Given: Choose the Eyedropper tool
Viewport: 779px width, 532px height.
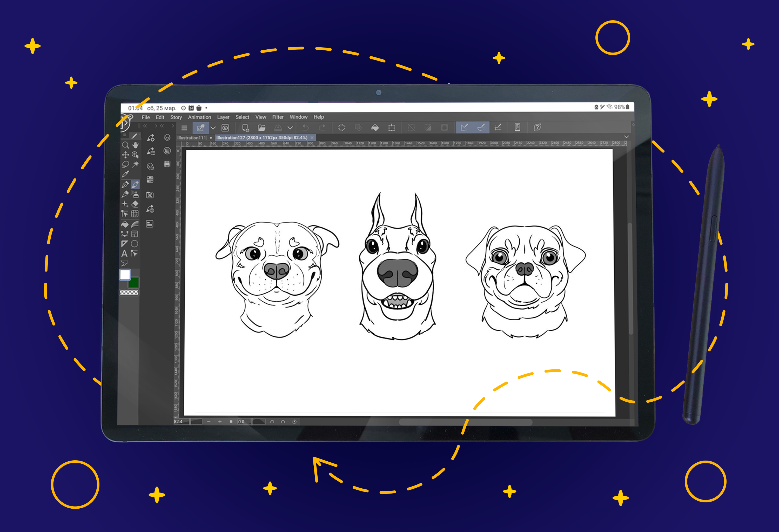Looking at the screenshot, I should (125, 174).
